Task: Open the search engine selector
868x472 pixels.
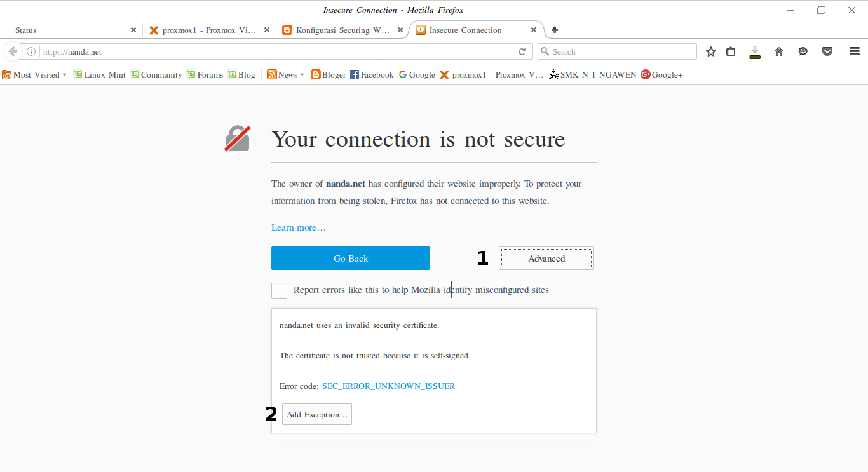Action: tap(545, 51)
